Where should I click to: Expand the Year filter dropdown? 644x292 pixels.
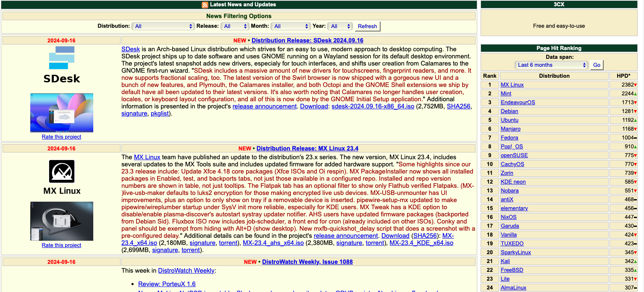coord(339,26)
